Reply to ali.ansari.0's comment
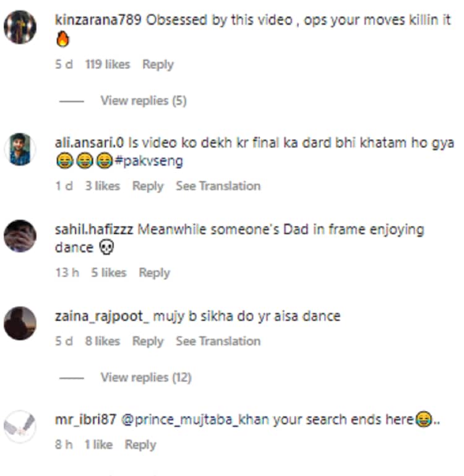This screenshot has width=464, height=476. (148, 186)
